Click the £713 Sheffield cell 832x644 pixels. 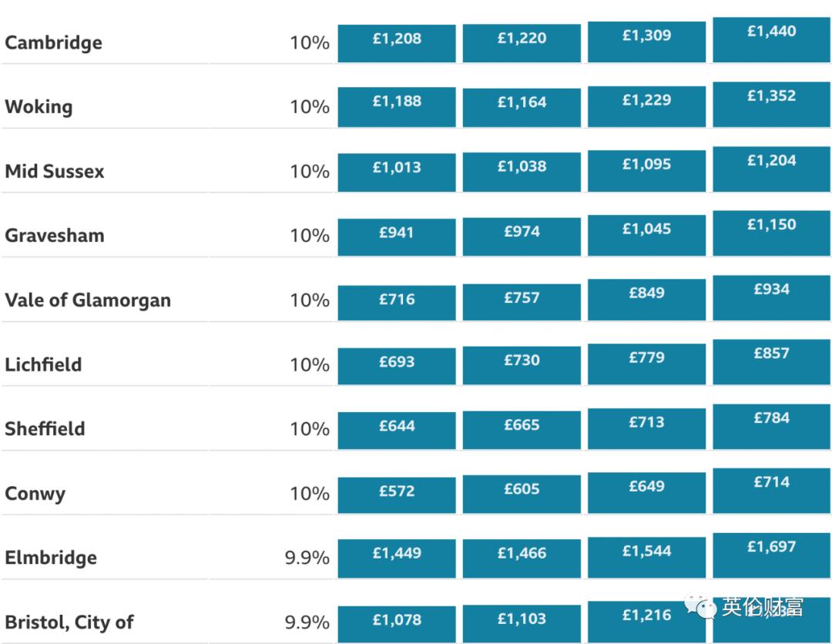(646, 426)
